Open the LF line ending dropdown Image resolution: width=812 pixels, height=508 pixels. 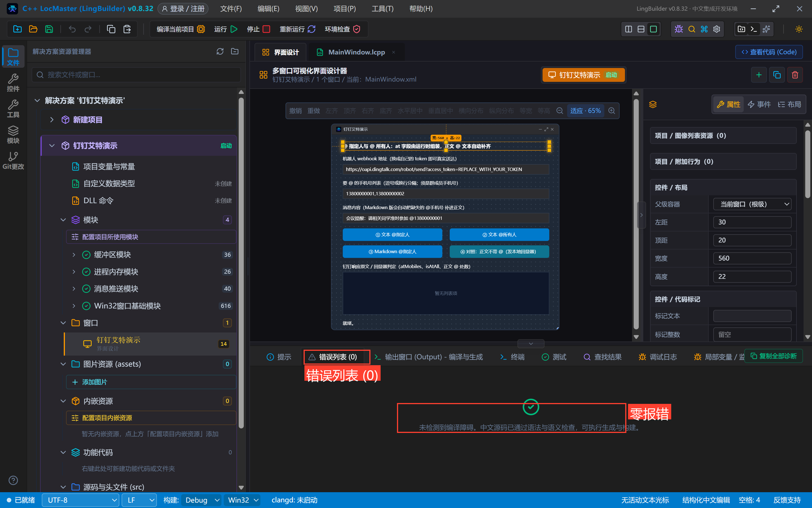click(x=139, y=500)
